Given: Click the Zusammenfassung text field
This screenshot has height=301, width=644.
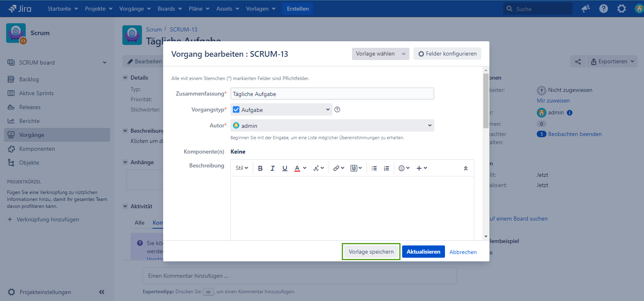Looking at the screenshot, I should pos(332,94).
